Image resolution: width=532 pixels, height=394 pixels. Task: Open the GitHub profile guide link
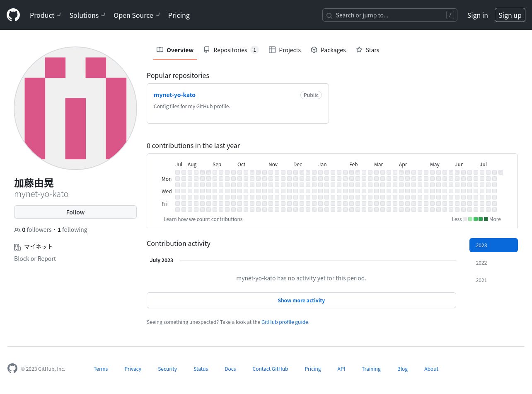point(285,322)
